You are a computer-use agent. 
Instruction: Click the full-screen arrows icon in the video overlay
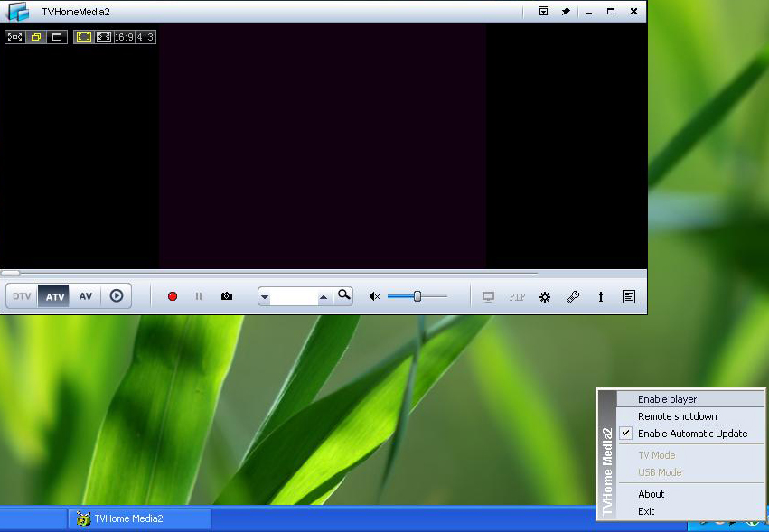(x=15, y=37)
